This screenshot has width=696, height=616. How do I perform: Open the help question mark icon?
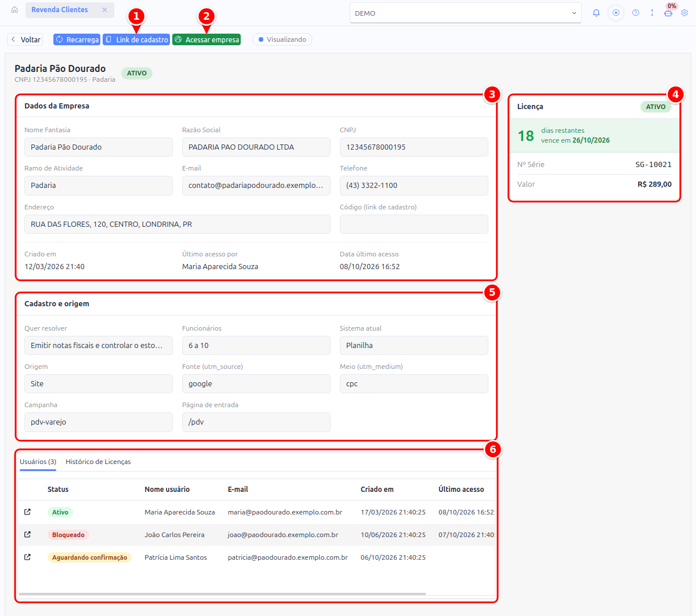click(x=636, y=13)
